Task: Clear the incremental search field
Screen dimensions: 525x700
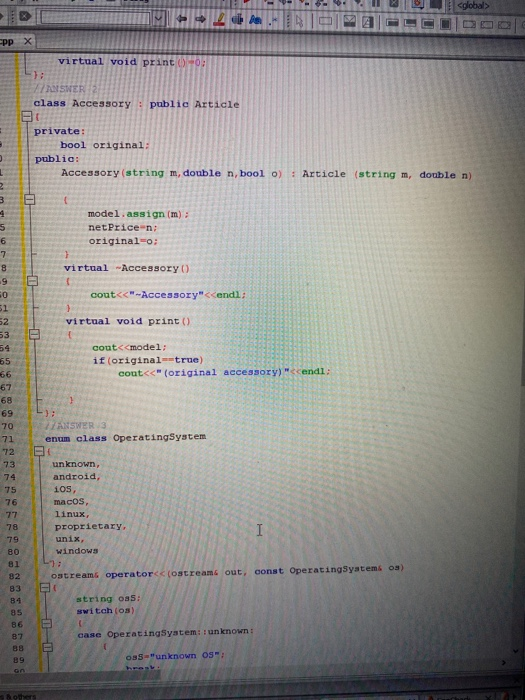Action: (25, 17)
